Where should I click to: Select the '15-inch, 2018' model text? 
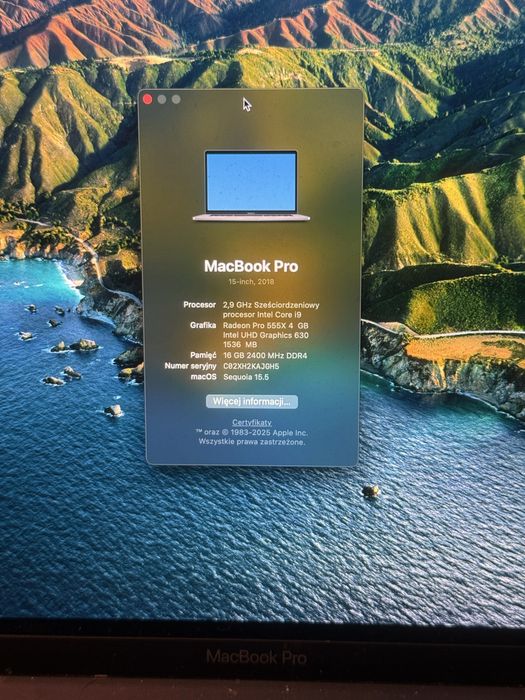tap(251, 282)
